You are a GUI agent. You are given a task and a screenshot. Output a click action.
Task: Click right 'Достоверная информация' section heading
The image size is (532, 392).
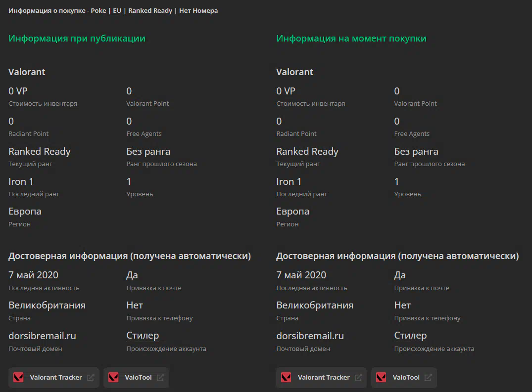coord(397,256)
